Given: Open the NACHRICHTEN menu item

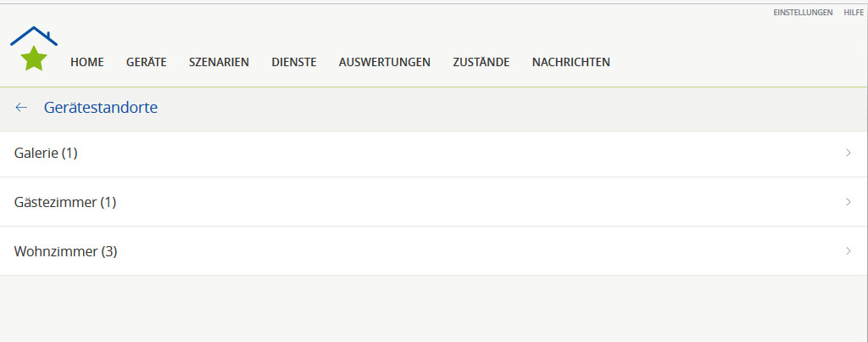Looking at the screenshot, I should (x=570, y=62).
